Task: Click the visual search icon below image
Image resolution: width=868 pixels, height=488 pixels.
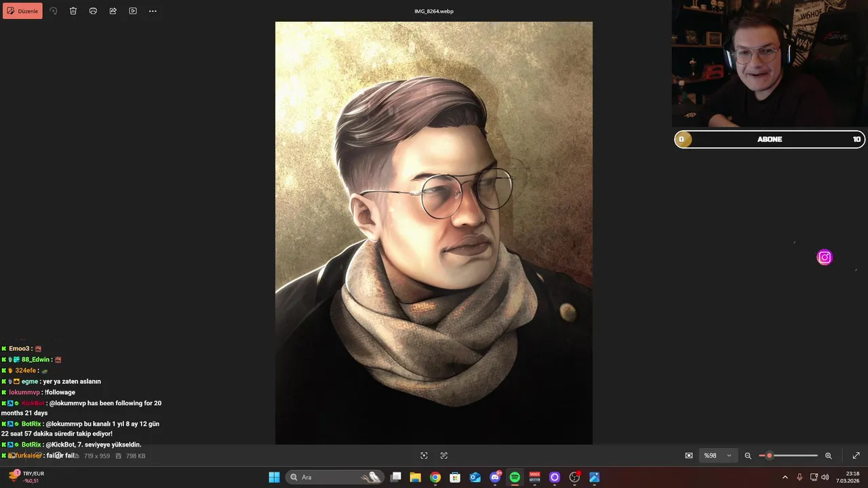Action: (x=424, y=455)
